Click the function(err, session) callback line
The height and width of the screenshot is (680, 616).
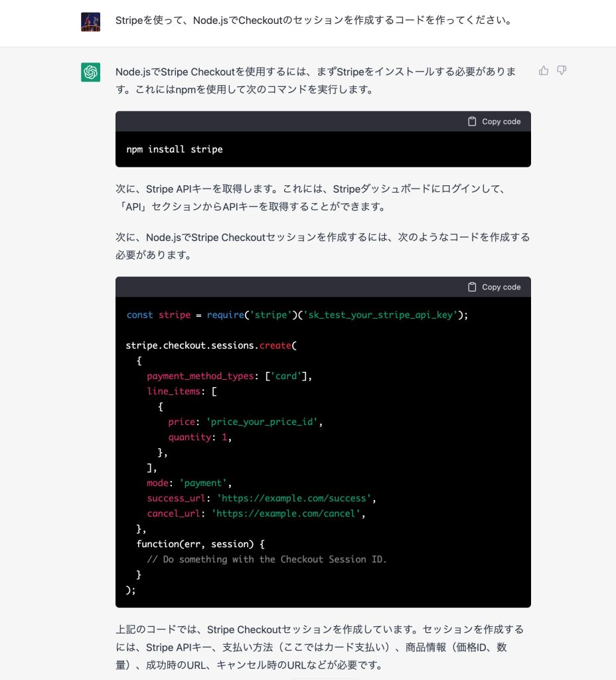click(200, 544)
